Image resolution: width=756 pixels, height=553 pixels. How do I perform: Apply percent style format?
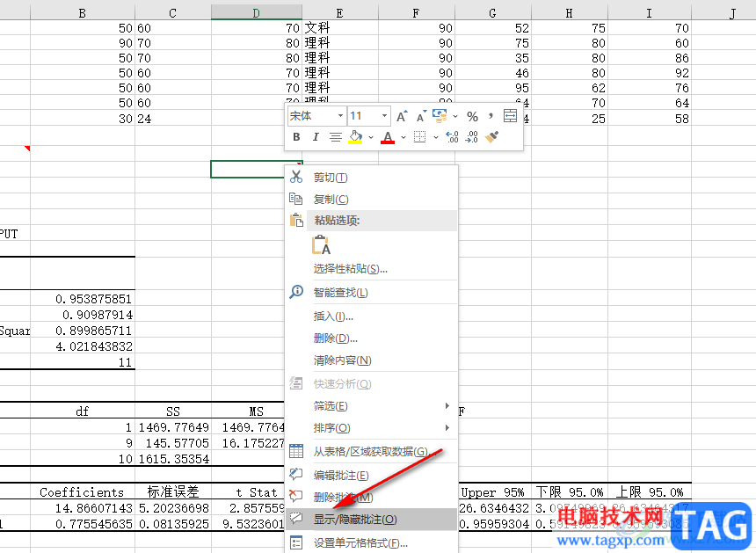tap(473, 116)
